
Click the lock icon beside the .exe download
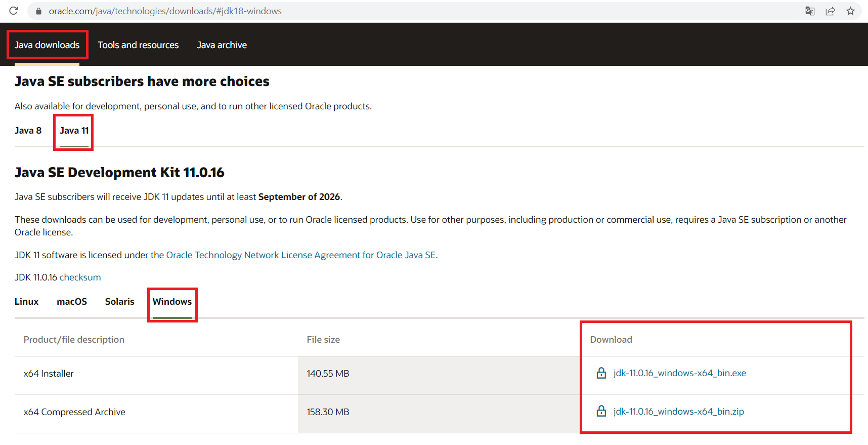click(601, 373)
